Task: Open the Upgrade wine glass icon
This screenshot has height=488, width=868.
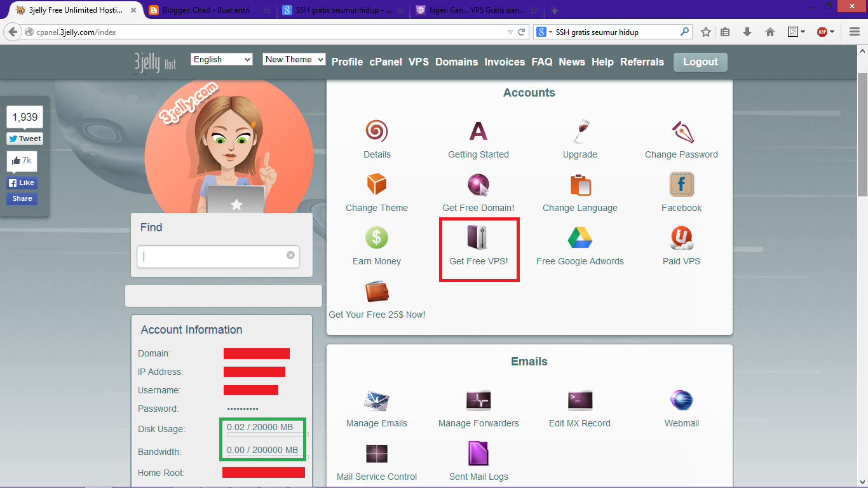Action: coord(580,132)
